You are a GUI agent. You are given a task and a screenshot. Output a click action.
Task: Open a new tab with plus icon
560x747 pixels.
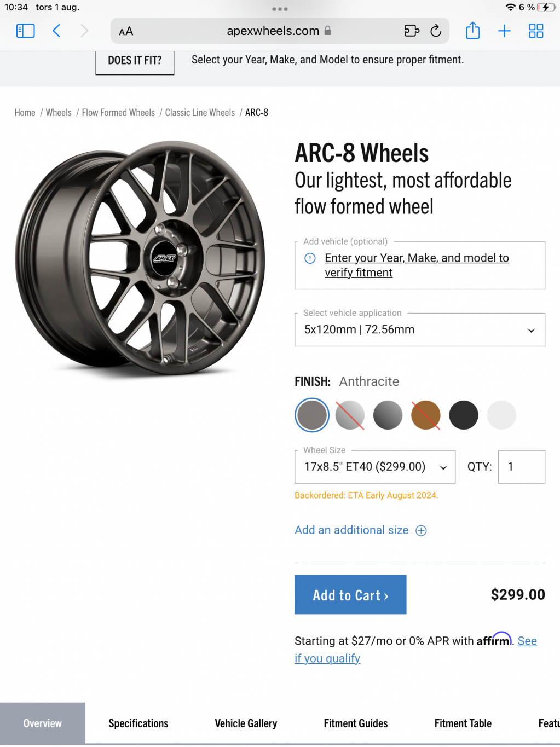point(504,31)
